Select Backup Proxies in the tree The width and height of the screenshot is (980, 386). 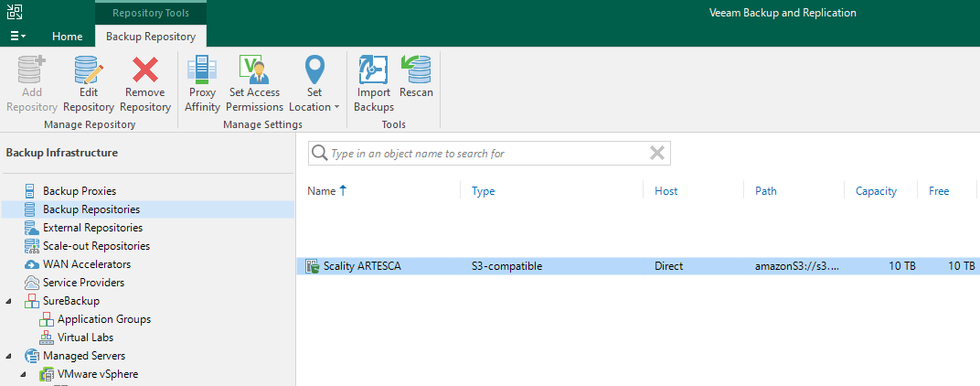80,191
